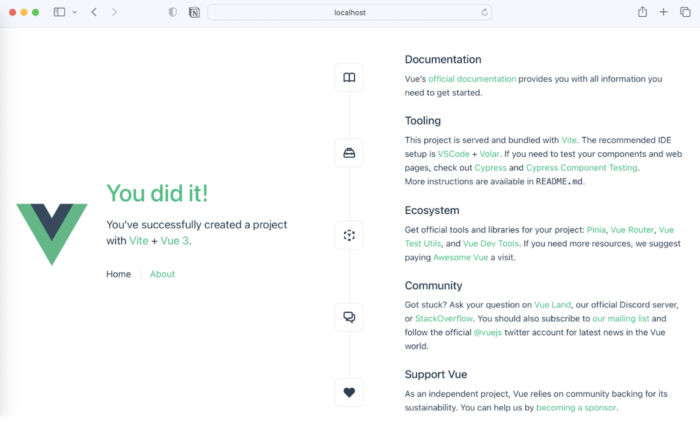
Task: Click the Ecosystem icon
Action: tap(349, 235)
